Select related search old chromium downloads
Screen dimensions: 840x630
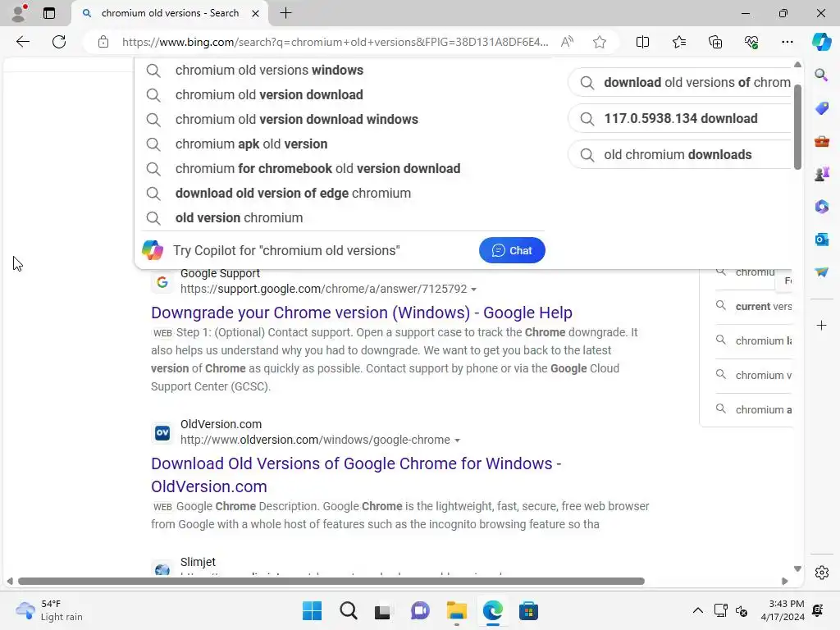[x=680, y=155]
